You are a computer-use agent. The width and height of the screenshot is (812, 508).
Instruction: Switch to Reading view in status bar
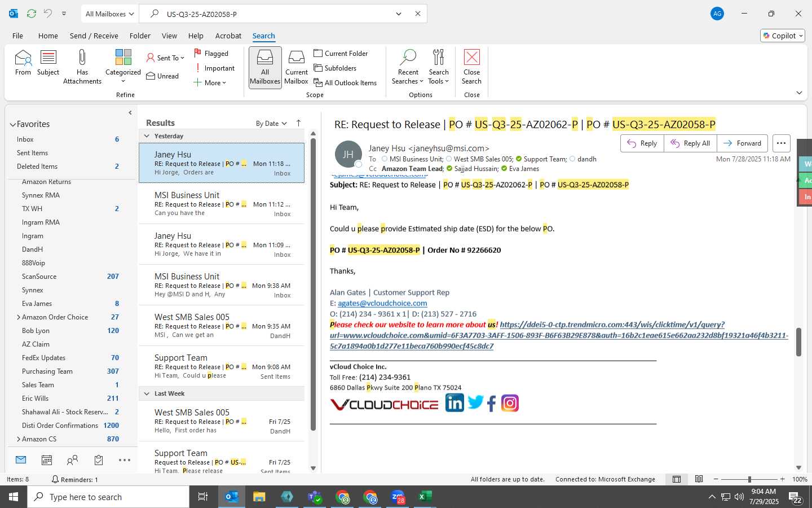pyautogui.click(x=699, y=479)
